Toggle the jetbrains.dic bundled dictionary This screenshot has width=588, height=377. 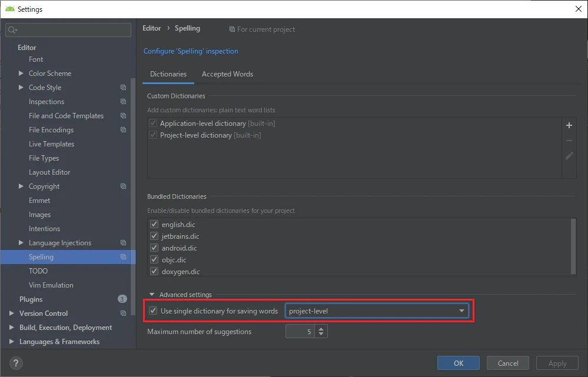point(154,236)
